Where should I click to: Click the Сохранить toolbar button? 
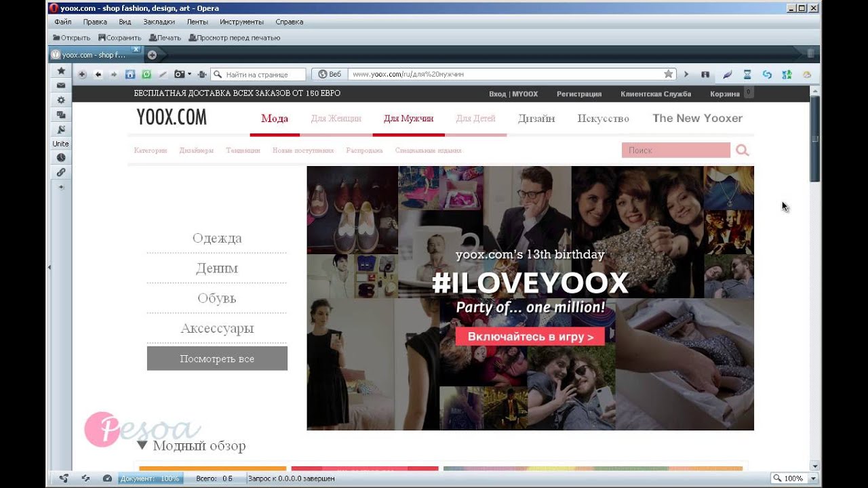pos(120,38)
